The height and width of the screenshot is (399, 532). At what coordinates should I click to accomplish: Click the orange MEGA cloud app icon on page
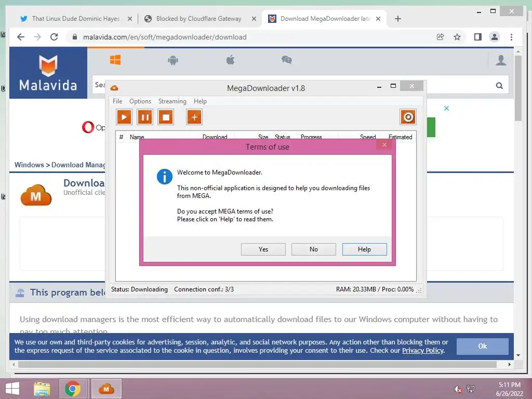point(36,195)
